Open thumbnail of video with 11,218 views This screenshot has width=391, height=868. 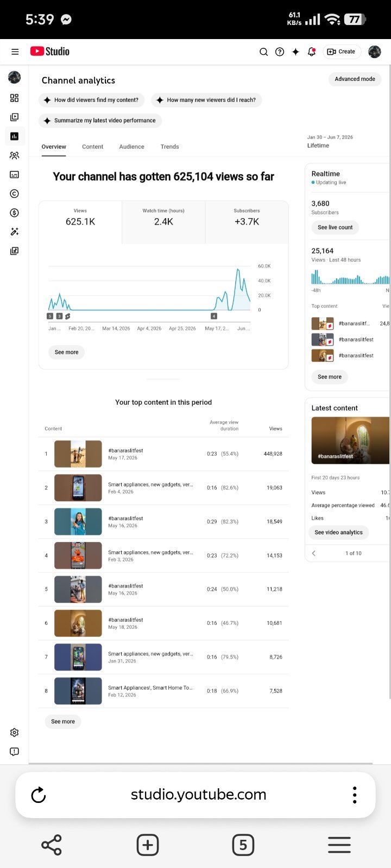(78, 589)
